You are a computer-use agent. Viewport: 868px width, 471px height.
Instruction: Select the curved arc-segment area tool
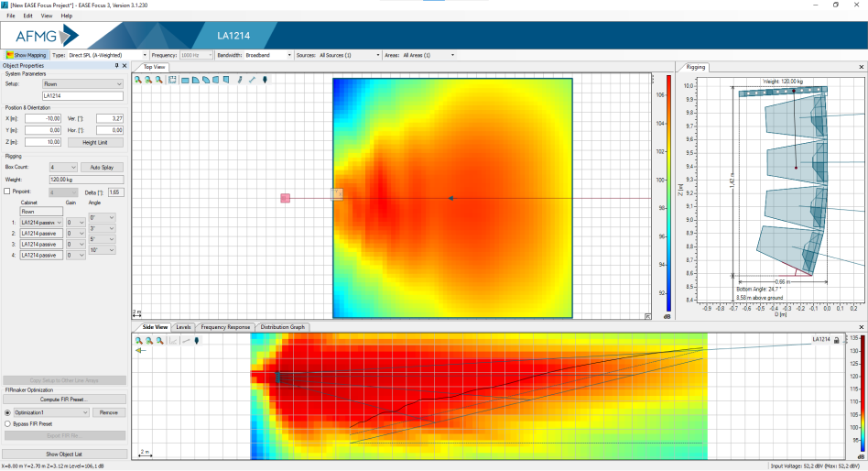tap(206, 80)
